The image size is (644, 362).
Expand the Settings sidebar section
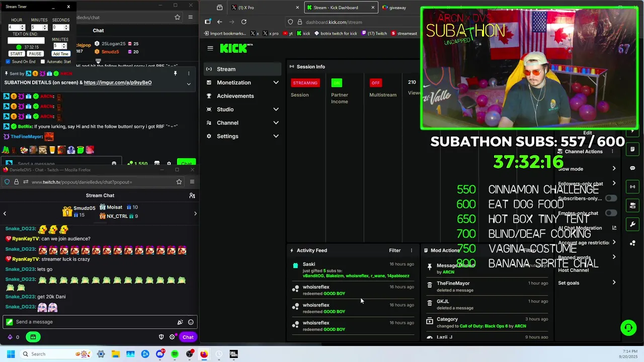pyautogui.click(x=276, y=136)
